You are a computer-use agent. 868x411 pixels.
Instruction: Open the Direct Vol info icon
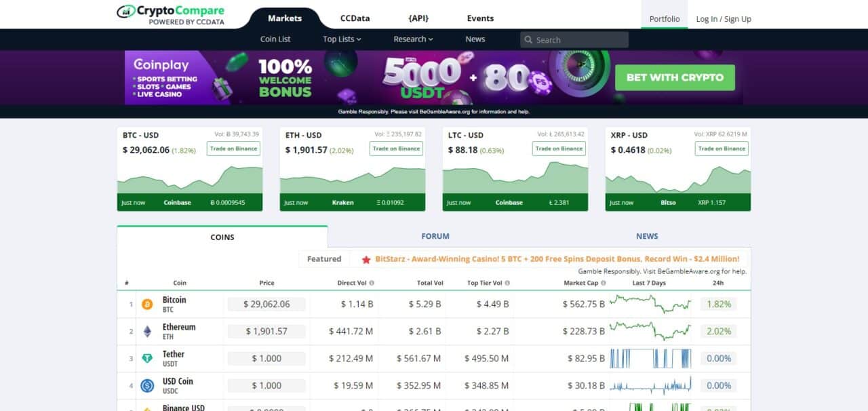point(372,283)
